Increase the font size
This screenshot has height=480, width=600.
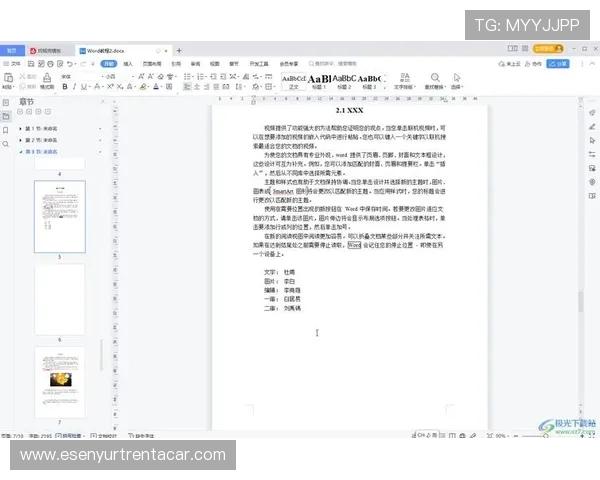coord(141,77)
